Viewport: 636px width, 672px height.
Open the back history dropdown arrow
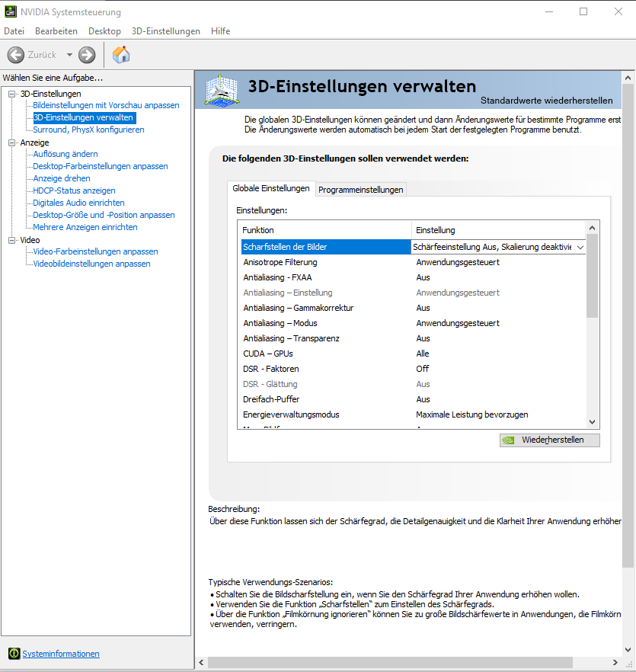click(69, 55)
